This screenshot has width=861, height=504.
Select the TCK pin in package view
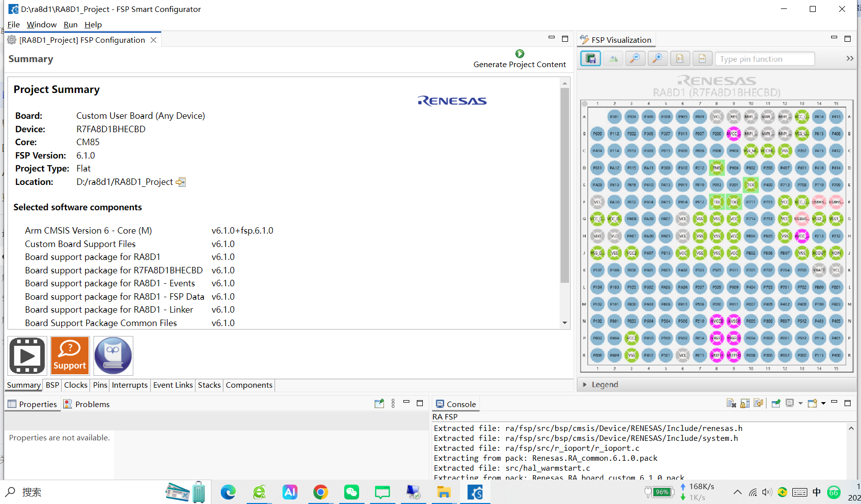pyautogui.click(x=751, y=185)
